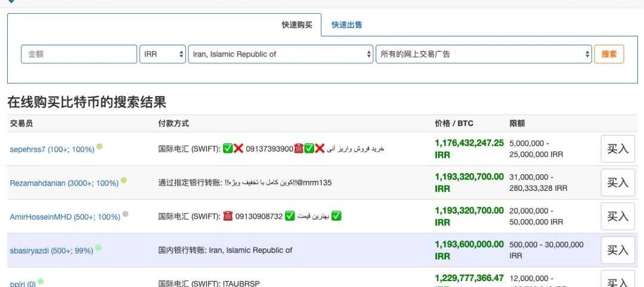The width and height of the screenshot is (644, 287).
Task: Switch to the 快速出售 tab
Action: [x=347, y=25]
